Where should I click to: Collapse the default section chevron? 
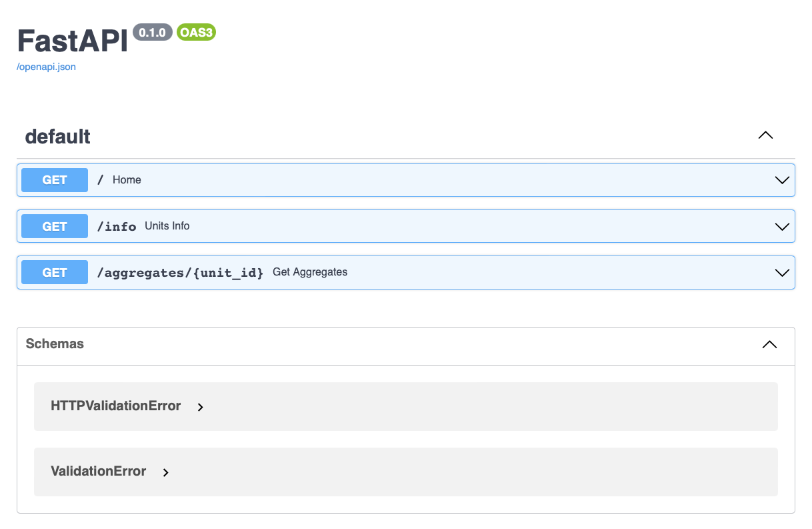coord(765,135)
